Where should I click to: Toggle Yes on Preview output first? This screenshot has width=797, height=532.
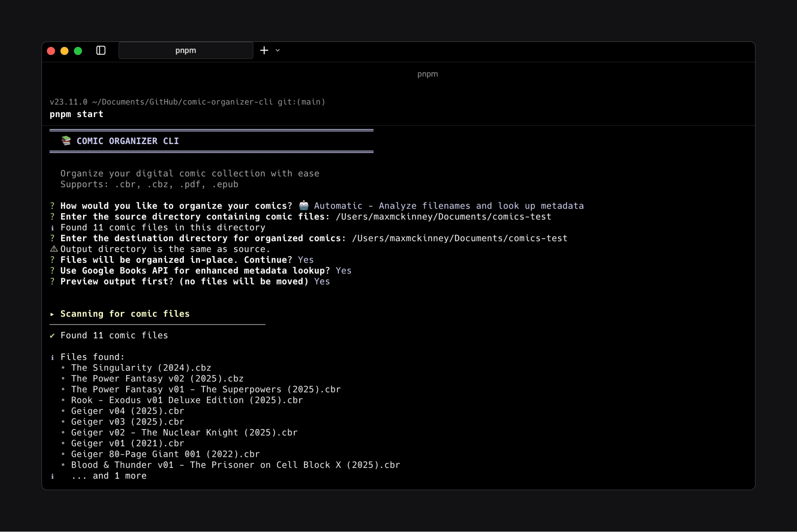point(322,281)
